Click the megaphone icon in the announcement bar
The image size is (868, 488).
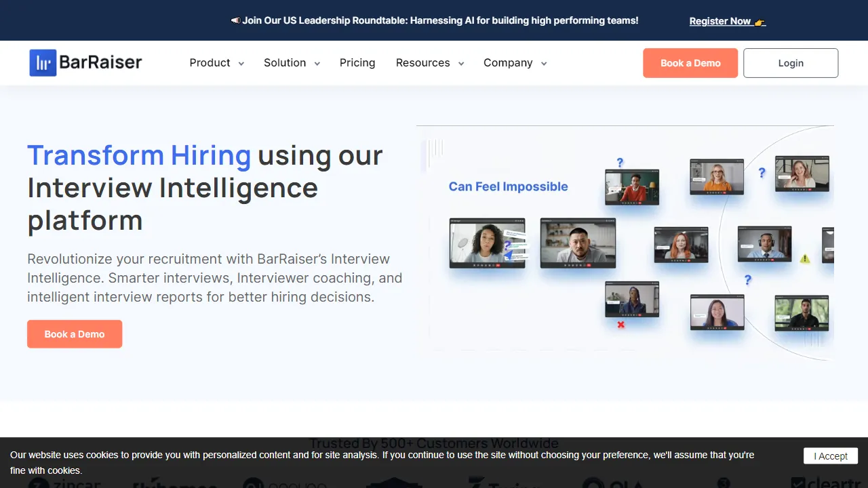235,20
